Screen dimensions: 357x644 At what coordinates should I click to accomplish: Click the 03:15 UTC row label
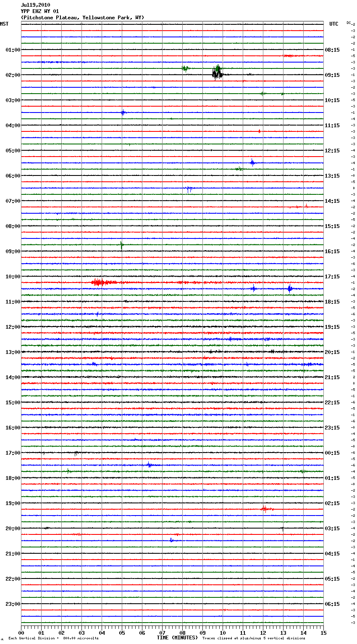332,529
